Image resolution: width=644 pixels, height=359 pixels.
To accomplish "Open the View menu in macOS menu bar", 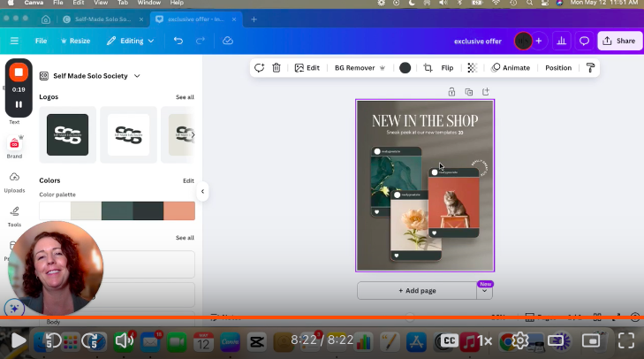I will pyautogui.click(x=101, y=3).
